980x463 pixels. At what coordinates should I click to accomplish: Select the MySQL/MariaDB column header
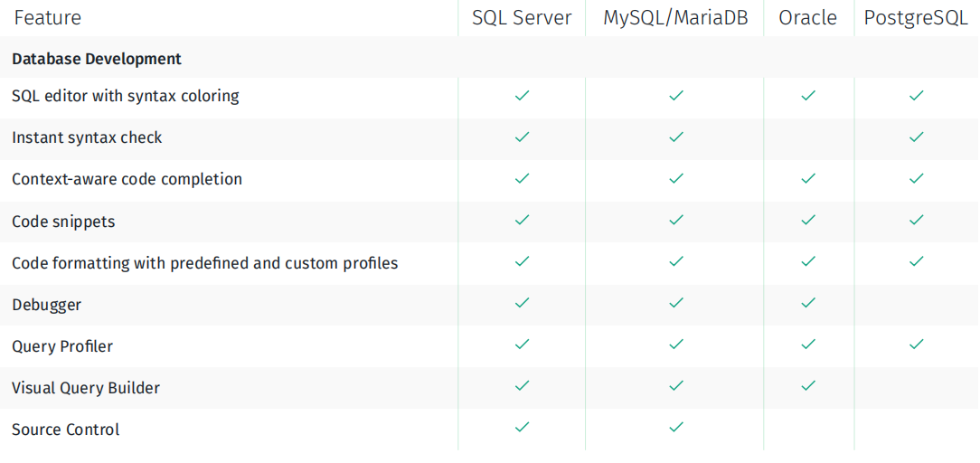(675, 18)
